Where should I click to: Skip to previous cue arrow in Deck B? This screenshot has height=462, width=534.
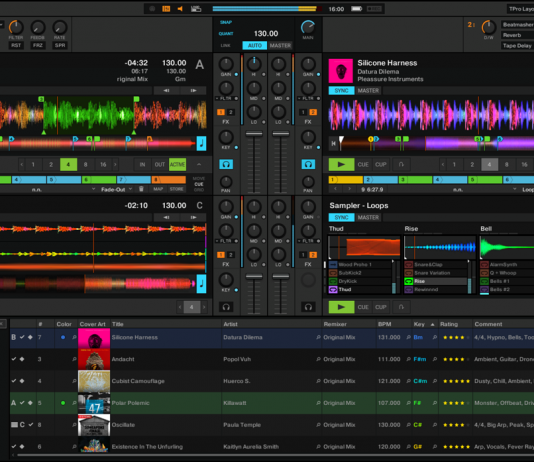(335, 189)
